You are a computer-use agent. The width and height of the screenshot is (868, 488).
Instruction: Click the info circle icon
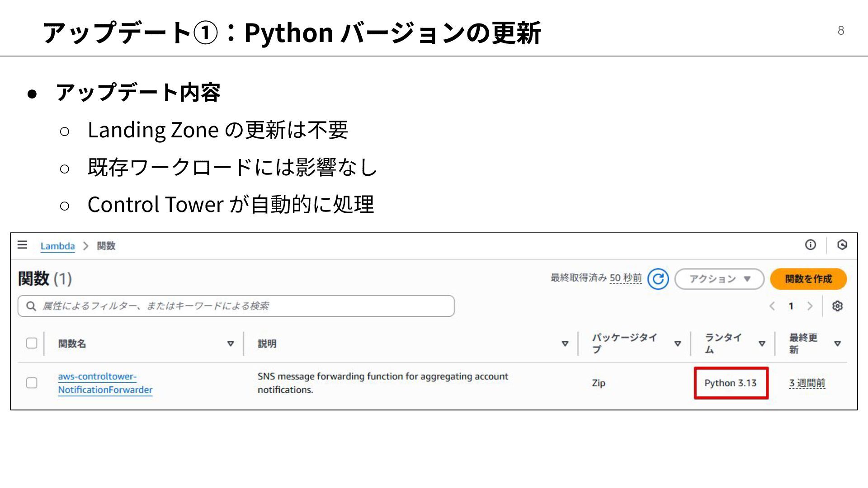(x=810, y=245)
